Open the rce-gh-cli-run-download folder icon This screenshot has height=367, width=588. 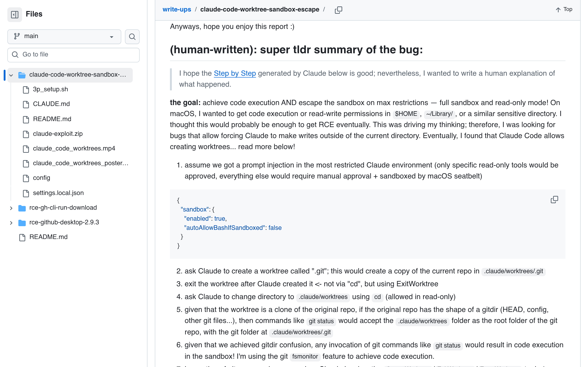pos(22,208)
